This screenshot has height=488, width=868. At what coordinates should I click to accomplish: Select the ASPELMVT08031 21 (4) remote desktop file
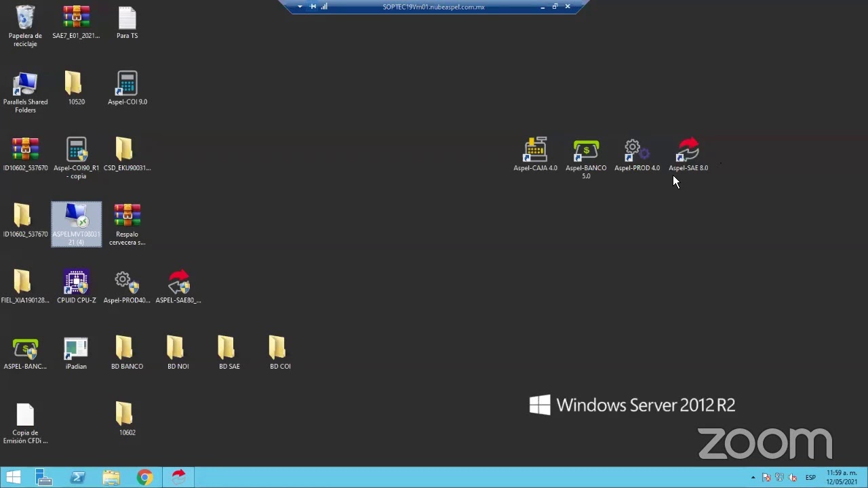click(76, 224)
